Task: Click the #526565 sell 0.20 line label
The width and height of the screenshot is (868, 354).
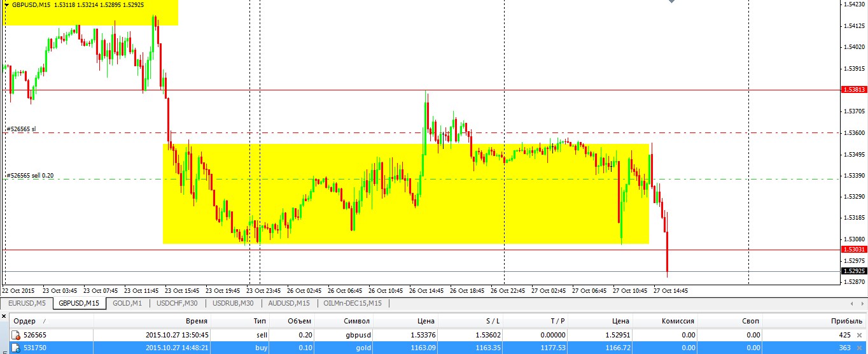Action: (30, 175)
